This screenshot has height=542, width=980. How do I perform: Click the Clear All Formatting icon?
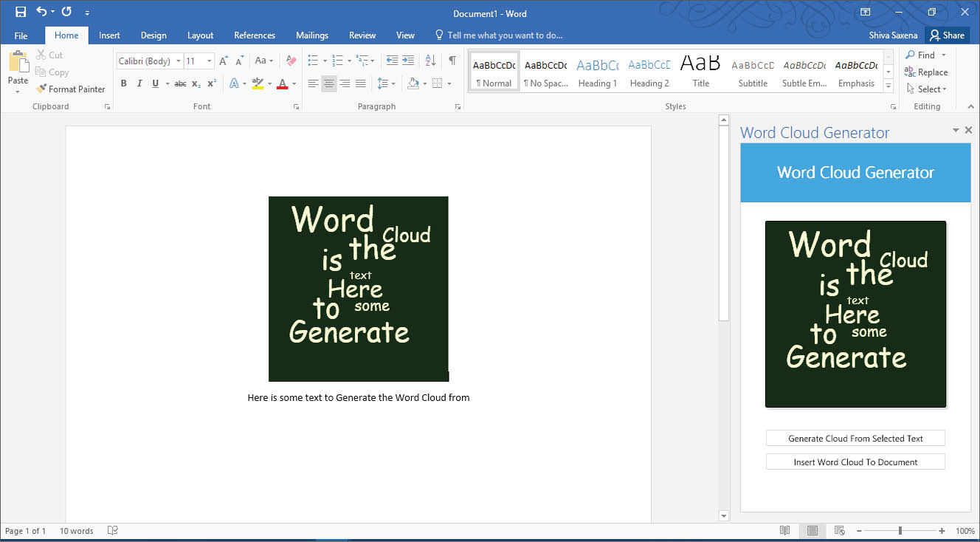290,61
